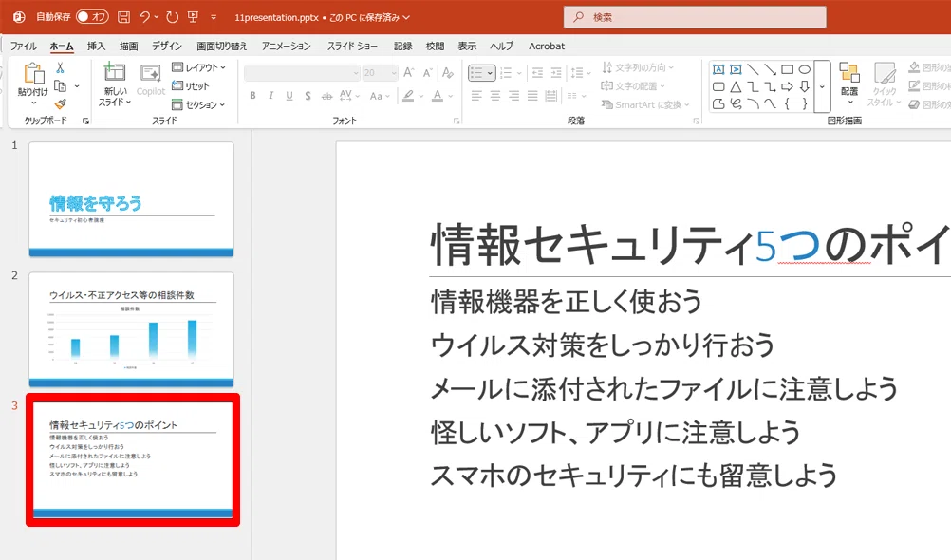This screenshot has height=560, width=951.
Task: Open the 校閲 (Review) tab
Action: click(435, 47)
